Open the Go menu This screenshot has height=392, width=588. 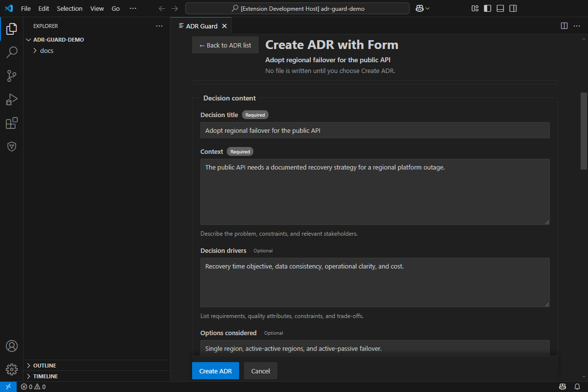click(116, 8)
